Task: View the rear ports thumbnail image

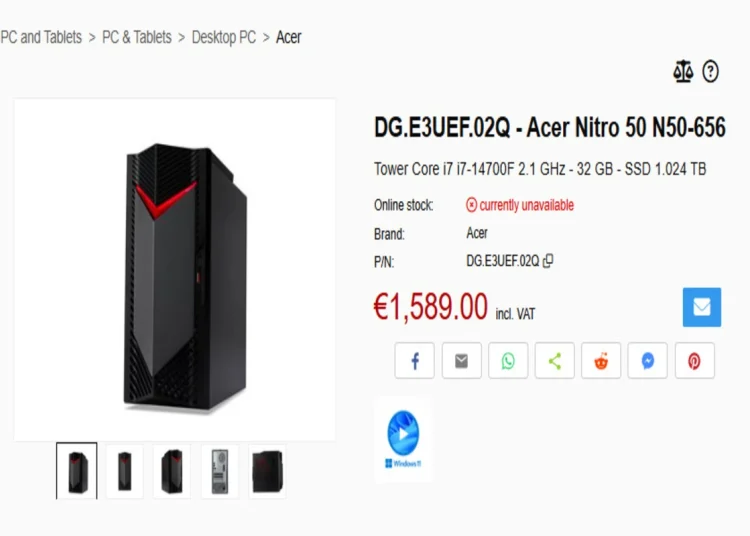Action: coord(220,471)
